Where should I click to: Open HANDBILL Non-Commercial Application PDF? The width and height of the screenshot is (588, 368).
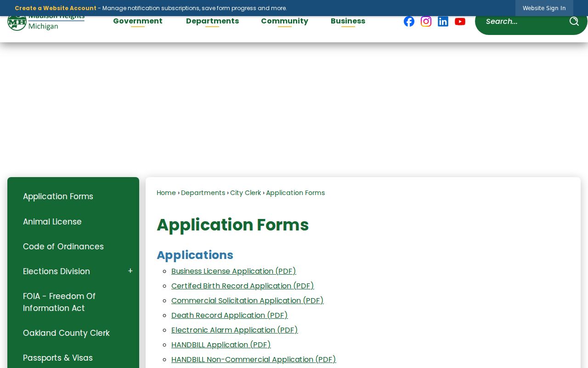coord(254,360)
